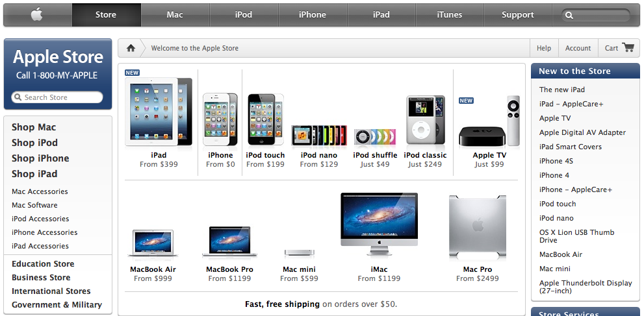This screenshot has height=316, width=644.
Task: Click the home icon in breadcrumb bar
Action: [x=131, y=48]
